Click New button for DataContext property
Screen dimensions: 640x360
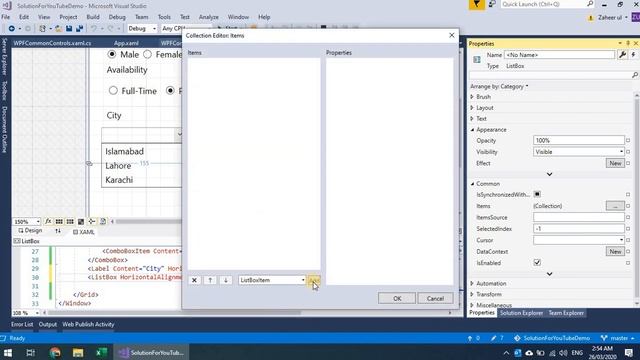(x=615, y=251)
